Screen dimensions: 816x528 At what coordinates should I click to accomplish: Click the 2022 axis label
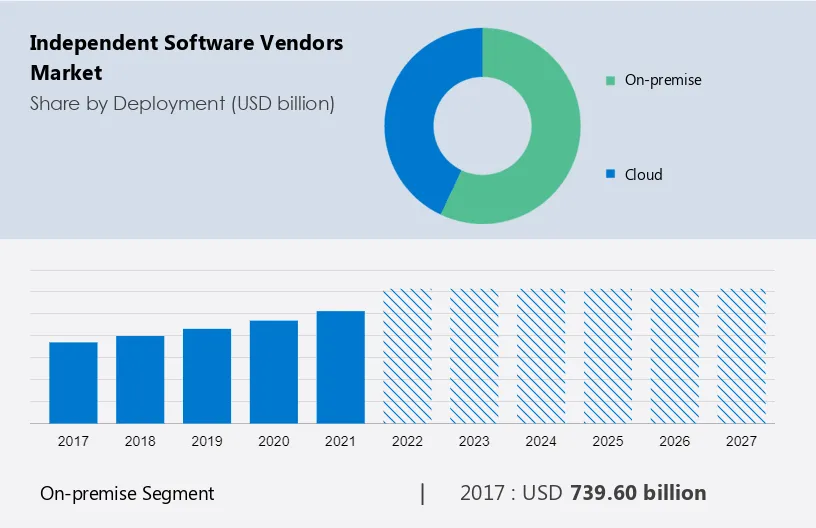pos(407,441)
